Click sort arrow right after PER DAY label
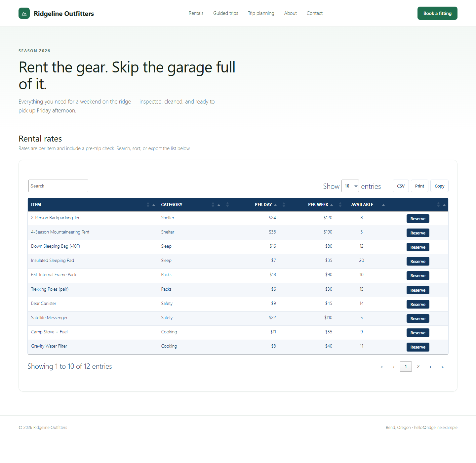Screen dimensions: 476x463 pyautogui.click(x=275, y=205)
